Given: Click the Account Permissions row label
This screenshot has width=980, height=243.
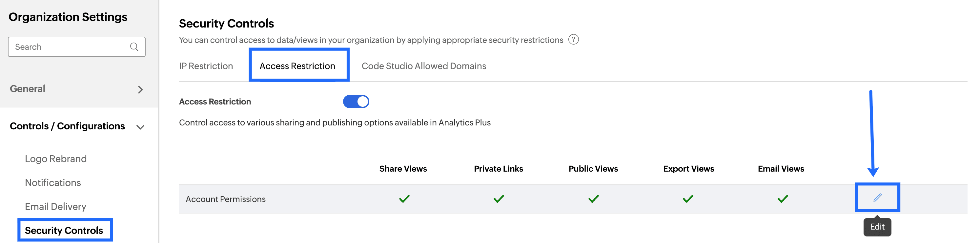Looking at the screenshot, I should (226, 199).
